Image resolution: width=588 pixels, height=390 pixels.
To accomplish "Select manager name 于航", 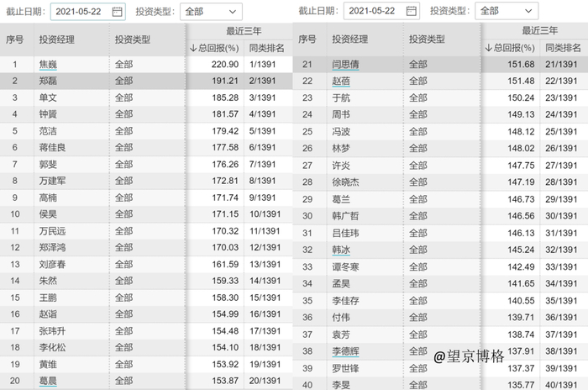I will pyautogui.click(x=341, y=98).
